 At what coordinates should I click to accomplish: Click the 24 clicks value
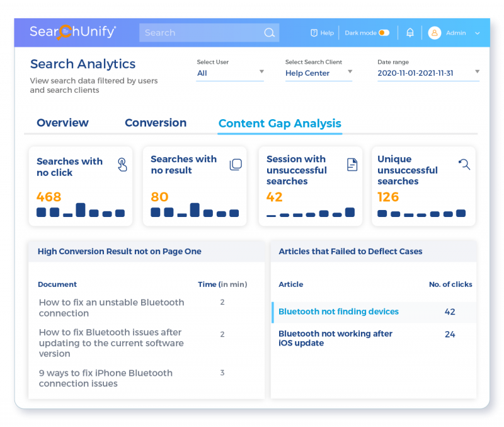point(450,334)
